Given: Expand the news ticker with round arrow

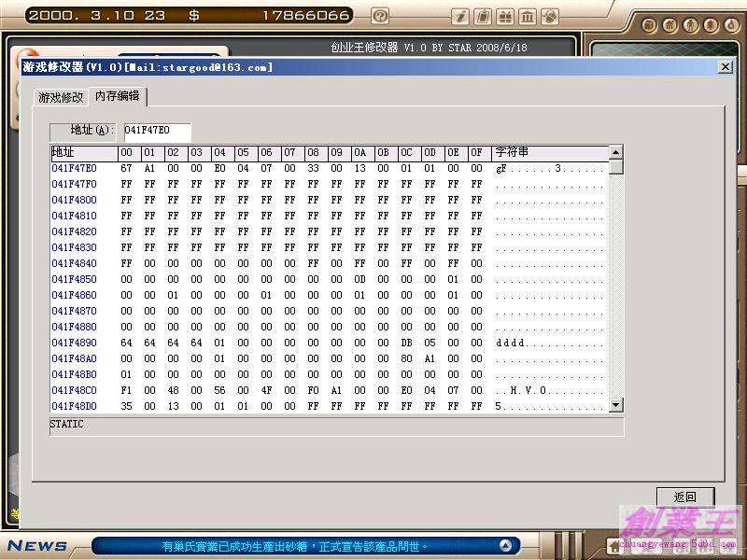Looking at the screenshot, I should pos(505,545).
